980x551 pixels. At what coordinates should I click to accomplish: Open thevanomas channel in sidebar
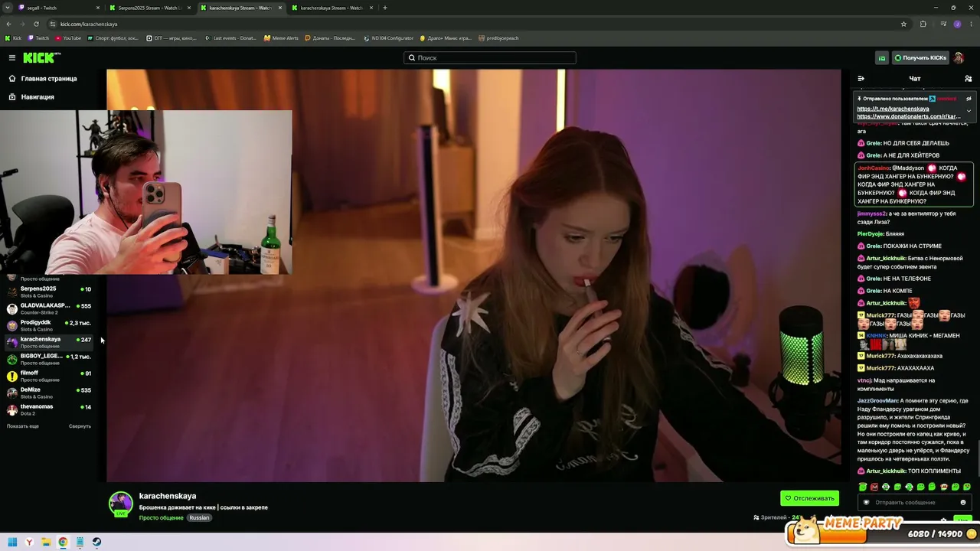coord(48,409)
